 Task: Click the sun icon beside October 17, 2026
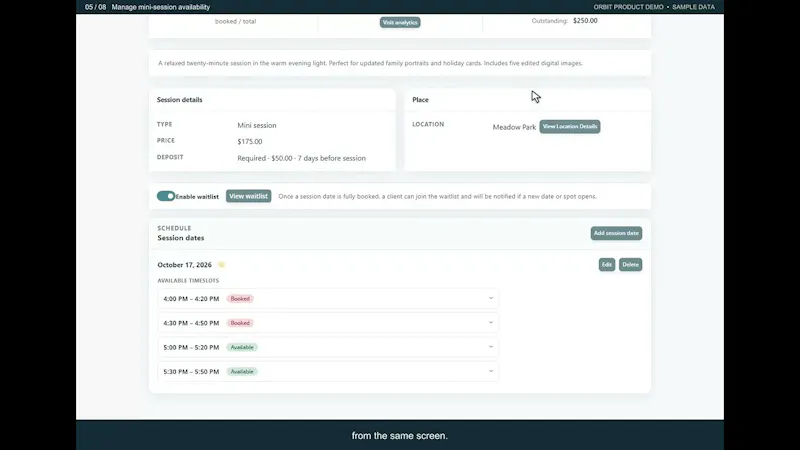click(221, 265)
